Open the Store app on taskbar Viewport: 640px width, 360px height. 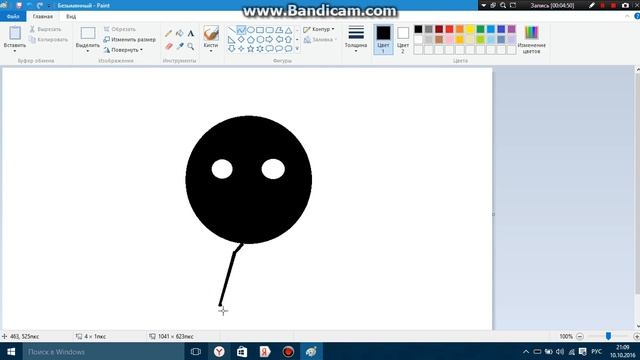242,351
